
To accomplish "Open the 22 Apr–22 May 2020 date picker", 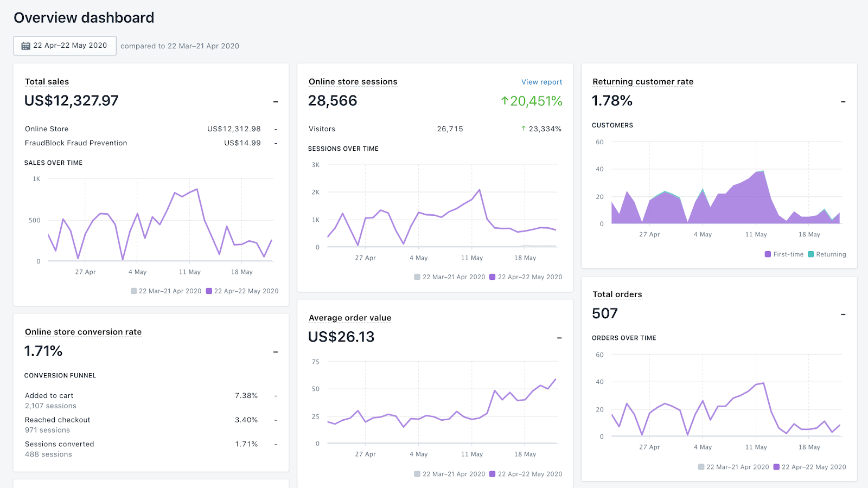I will (x=65, y=46).
